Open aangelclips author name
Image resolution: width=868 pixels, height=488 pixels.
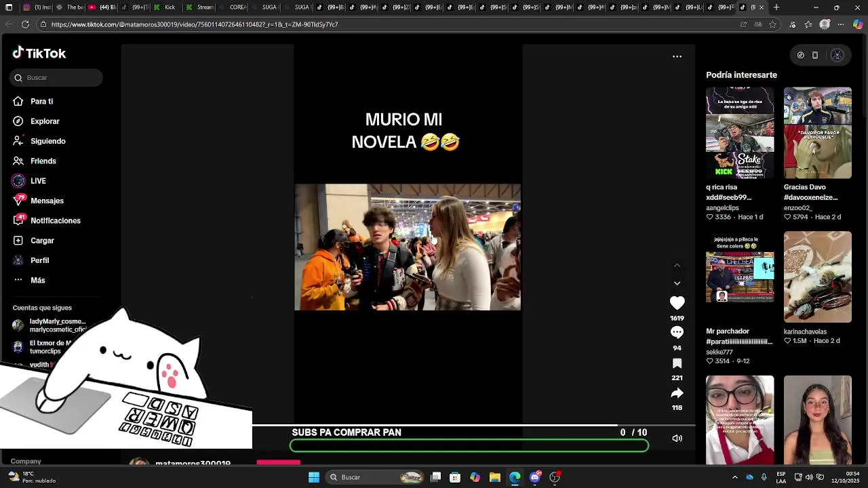[722, 208]
